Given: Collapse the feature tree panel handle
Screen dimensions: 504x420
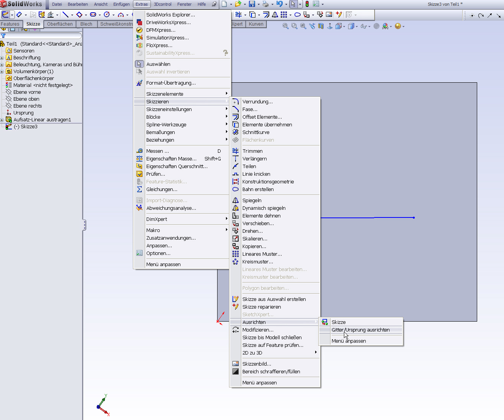Looking at the screenshot, I should (84, 225).
